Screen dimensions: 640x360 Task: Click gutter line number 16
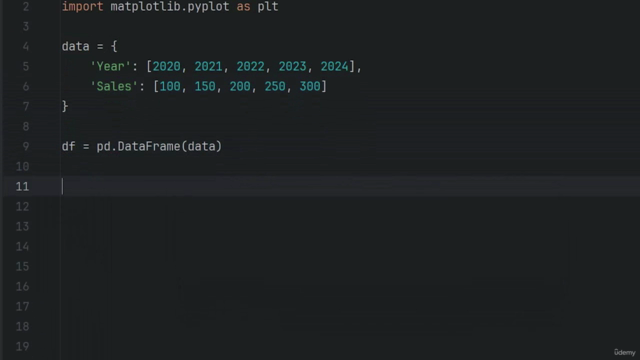tap(22, 287)
